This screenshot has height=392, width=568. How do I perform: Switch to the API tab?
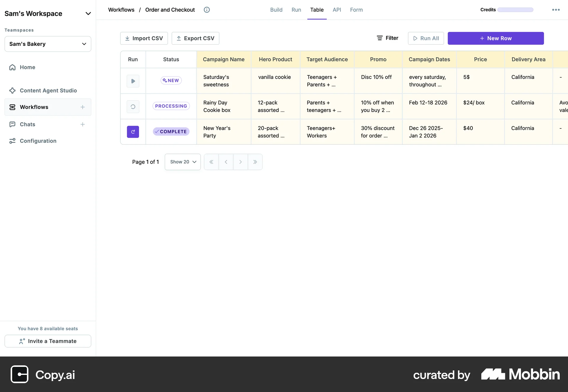[x=337, y=9]
